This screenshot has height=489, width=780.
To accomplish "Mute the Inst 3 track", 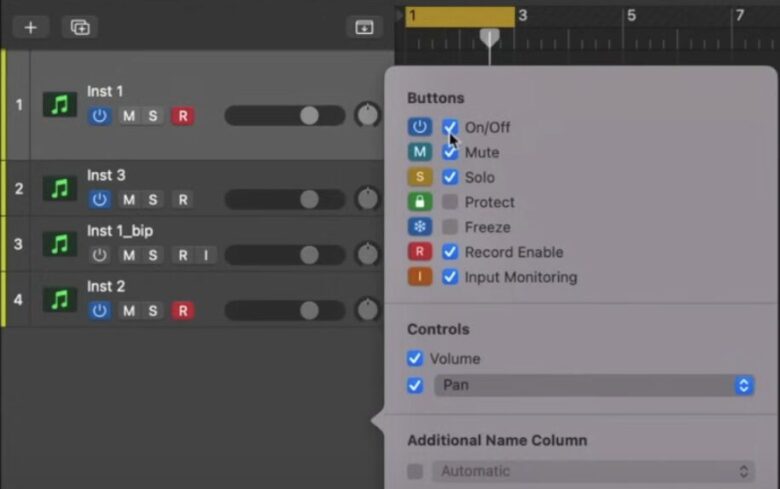I will click(129, 199).
